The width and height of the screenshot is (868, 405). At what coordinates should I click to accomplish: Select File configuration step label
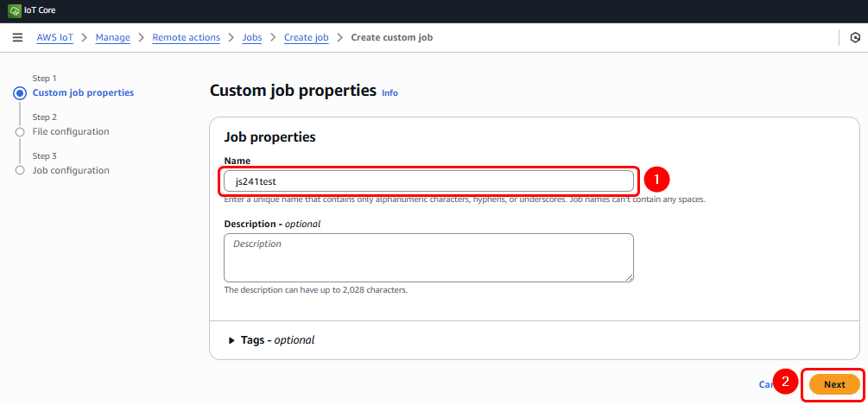coord(71,132)
